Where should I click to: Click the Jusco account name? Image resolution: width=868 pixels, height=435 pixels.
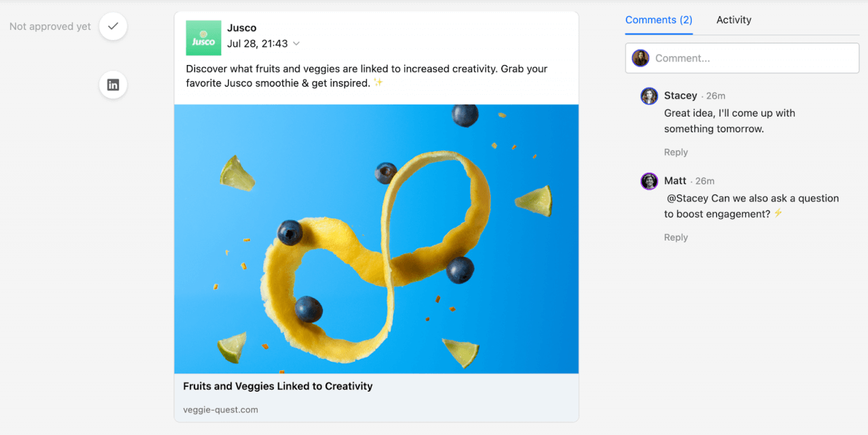[242, 28]
